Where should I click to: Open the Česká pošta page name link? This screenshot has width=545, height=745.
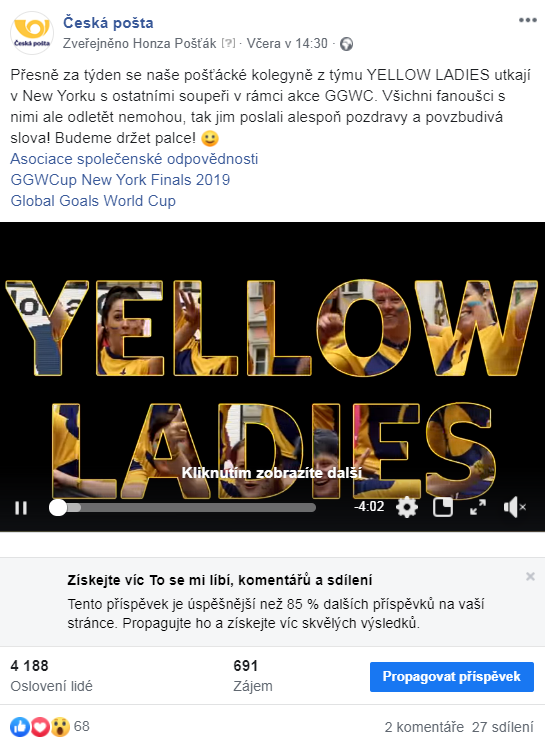coord(108,22)
